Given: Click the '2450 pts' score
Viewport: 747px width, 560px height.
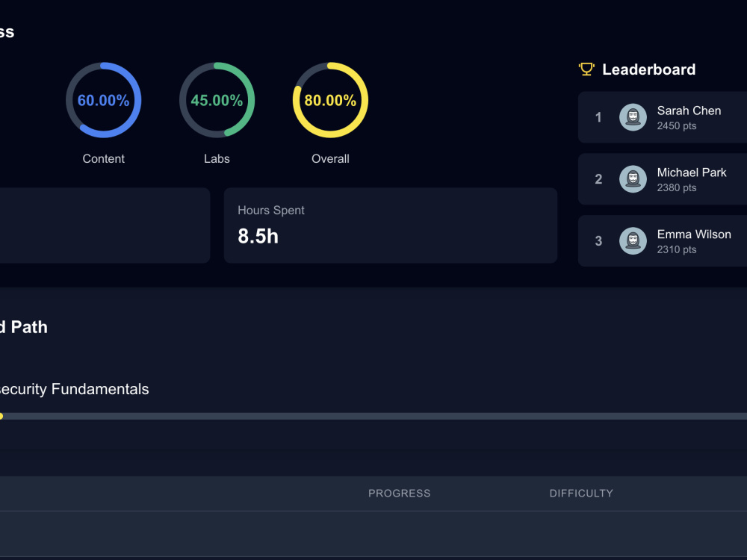Looking at the screenshot, I should coord(677,125).
